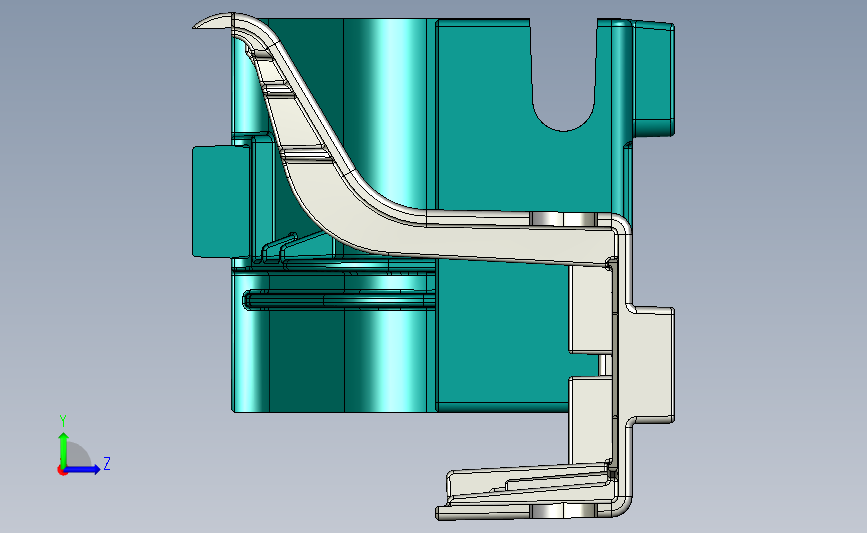
Task: Select the teal rectangular tab on housing's left side
Action: [x=221, y=201]
